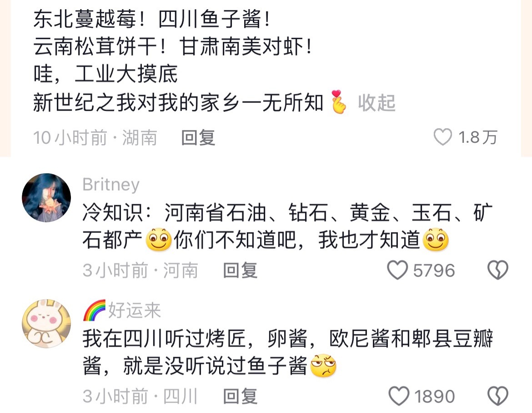Reply to the Hunan user's comment
This screenshot has height=413, width=532.
(x=198, y=137)
